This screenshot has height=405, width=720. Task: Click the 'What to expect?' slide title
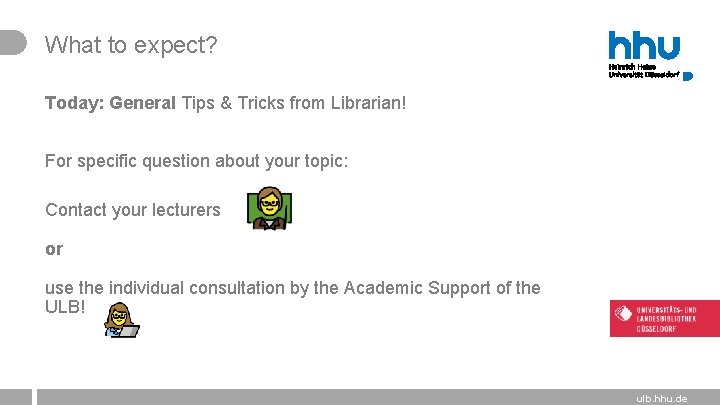point(131,45)
